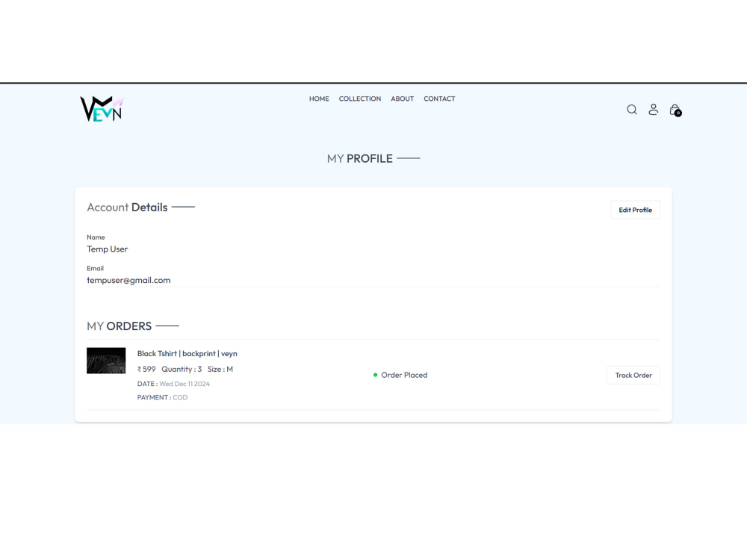Click the MY ORDERS heading
The height and width of the screenshot is (560, 747).
click(x=119, y=326)
